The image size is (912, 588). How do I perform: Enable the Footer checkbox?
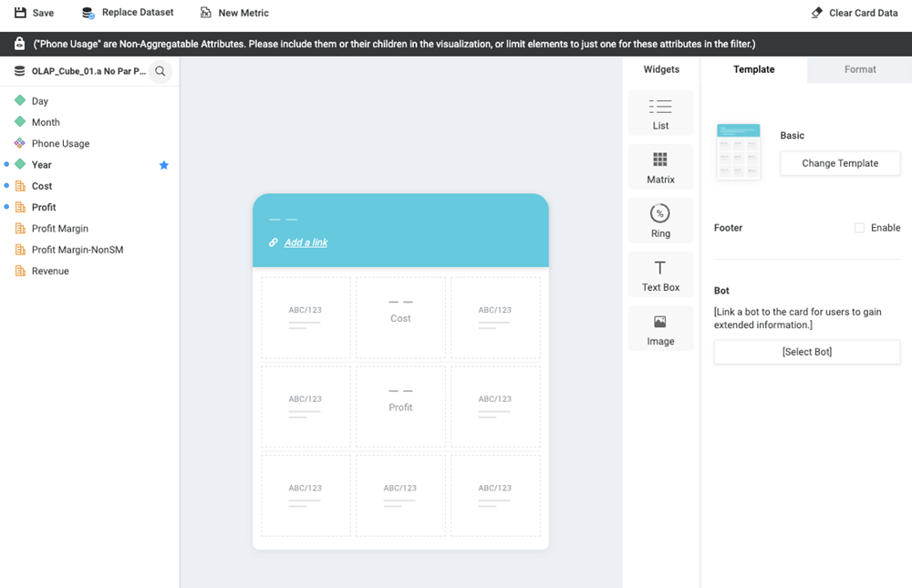[859, 228]
